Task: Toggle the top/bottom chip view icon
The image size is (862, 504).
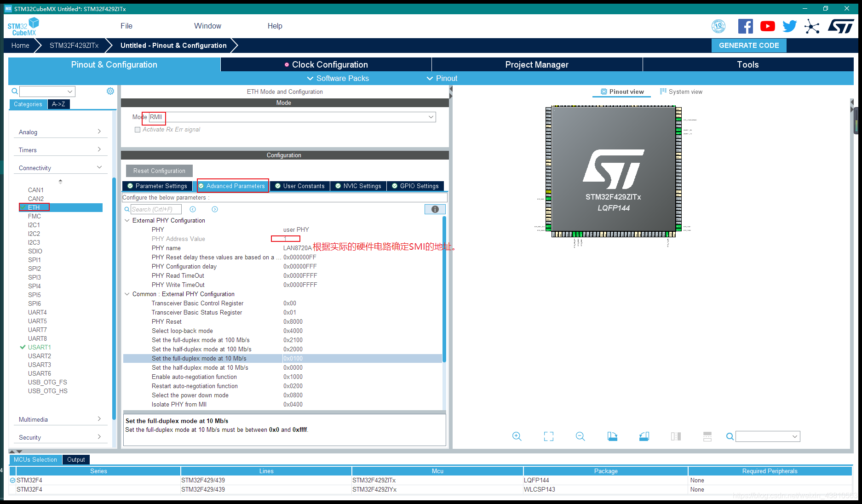Action: (676, 436)
